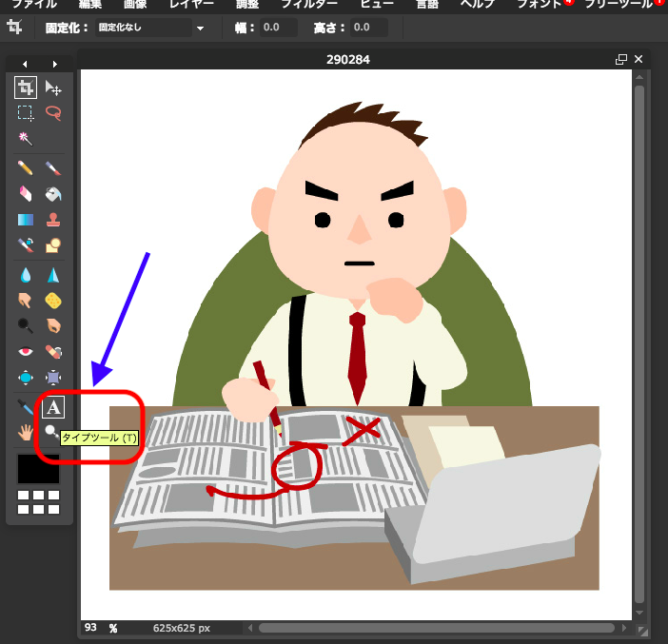This screenshot has height=644, width=668.
Task: Select the pink Eraser tool
Action: coord(26,194)
